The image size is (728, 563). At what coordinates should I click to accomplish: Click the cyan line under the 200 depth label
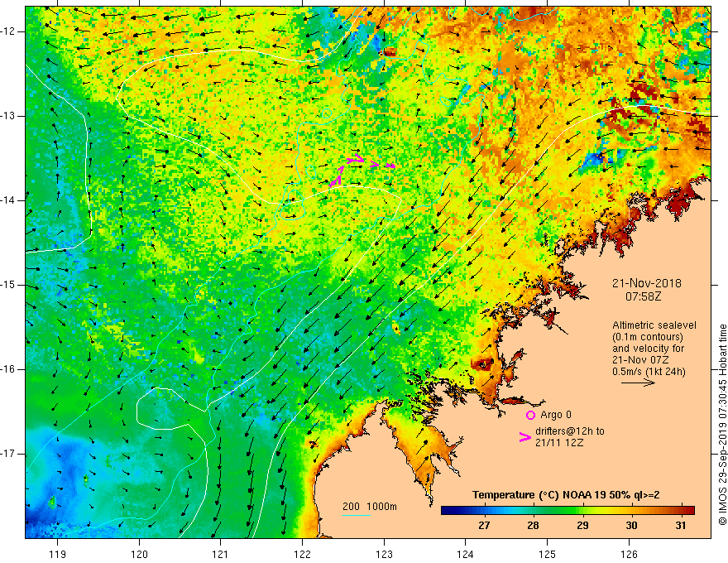click(x=356, y=515)
